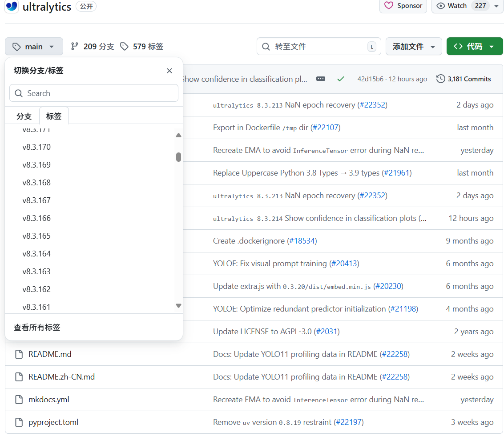Click the file icon beside README.md
The image size is (504, 436).
[x=19, y=354]
